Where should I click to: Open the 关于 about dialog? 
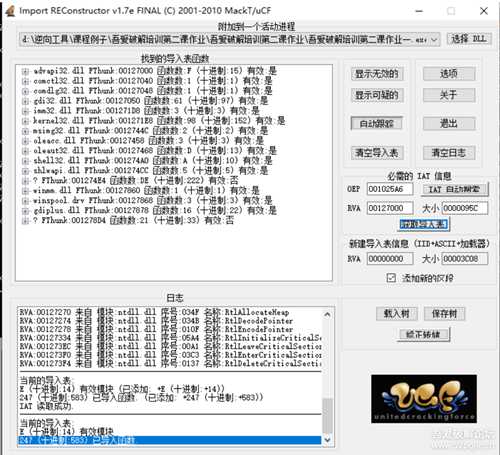pos(449,95)
